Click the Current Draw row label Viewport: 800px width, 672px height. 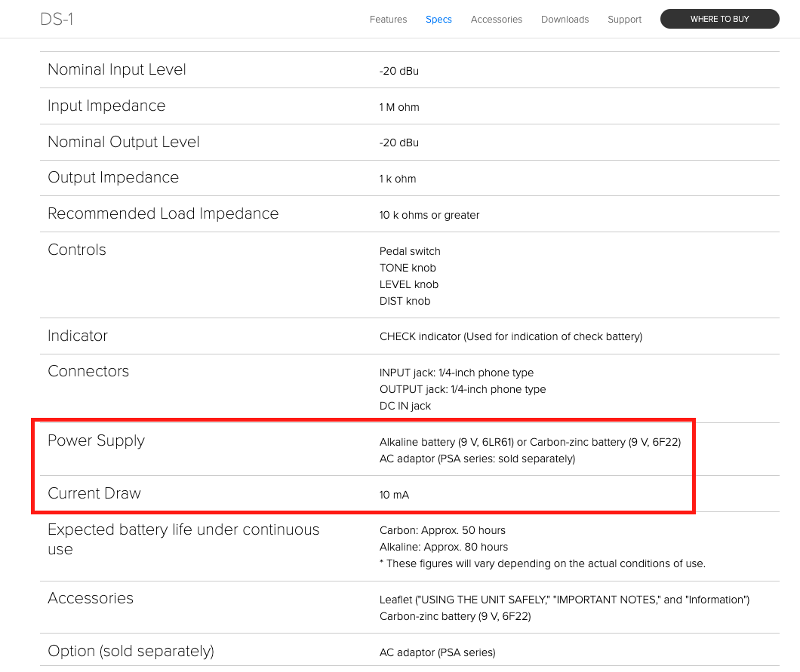pyautogui.click(x=94, y=493)
